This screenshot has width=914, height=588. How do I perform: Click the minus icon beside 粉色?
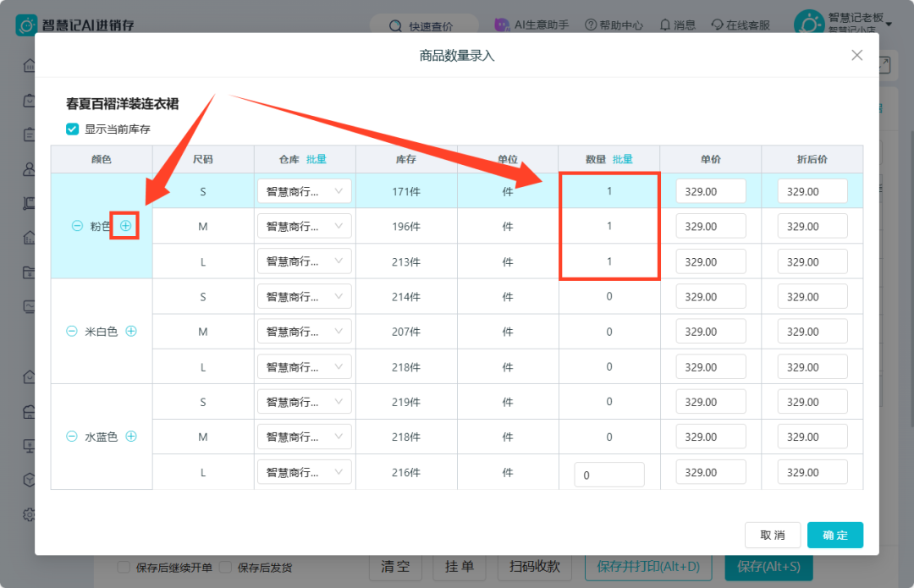pos(77,226)
